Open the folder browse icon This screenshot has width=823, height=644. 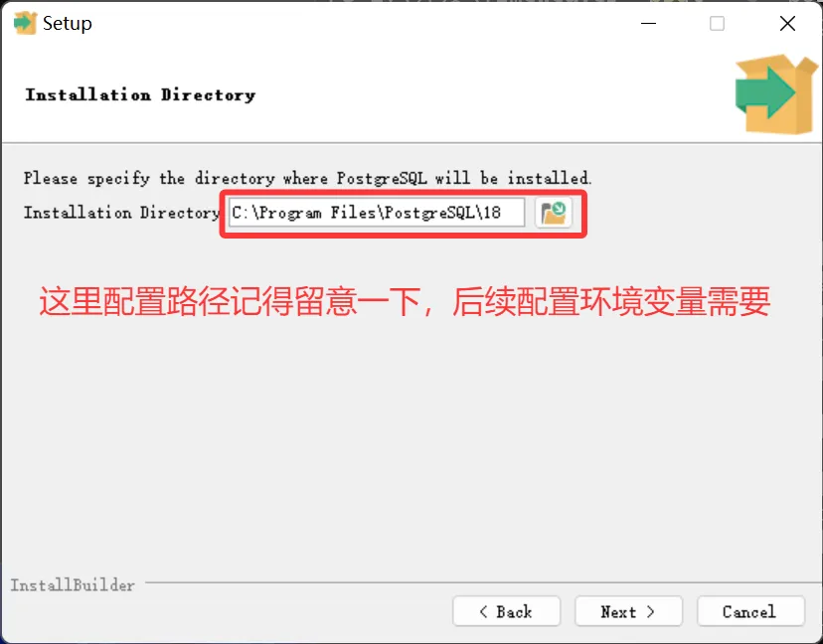pyautogui.click(x=554, y=213)
